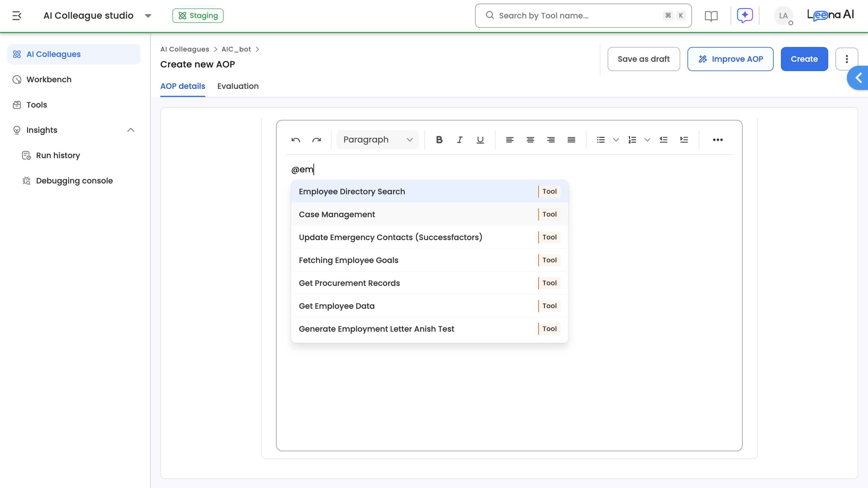Click the @em text in editor
Viewport: 868px width, 488px height.
tap(302, 169)
